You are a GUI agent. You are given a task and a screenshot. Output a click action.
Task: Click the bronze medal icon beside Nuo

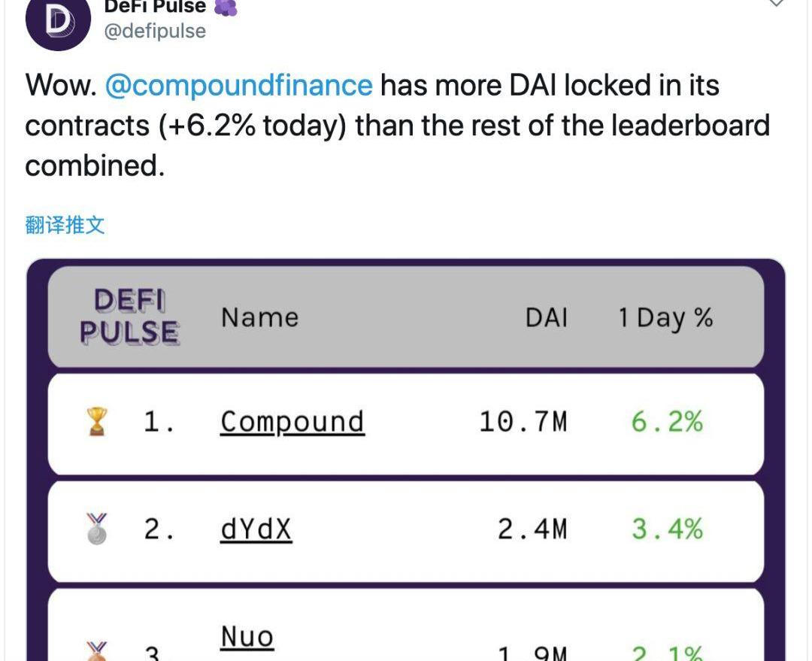98,651
